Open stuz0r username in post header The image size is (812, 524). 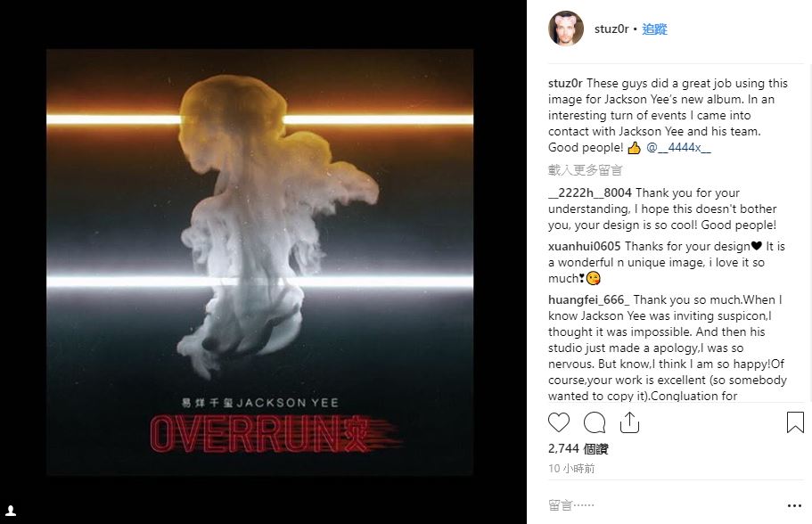611,29
